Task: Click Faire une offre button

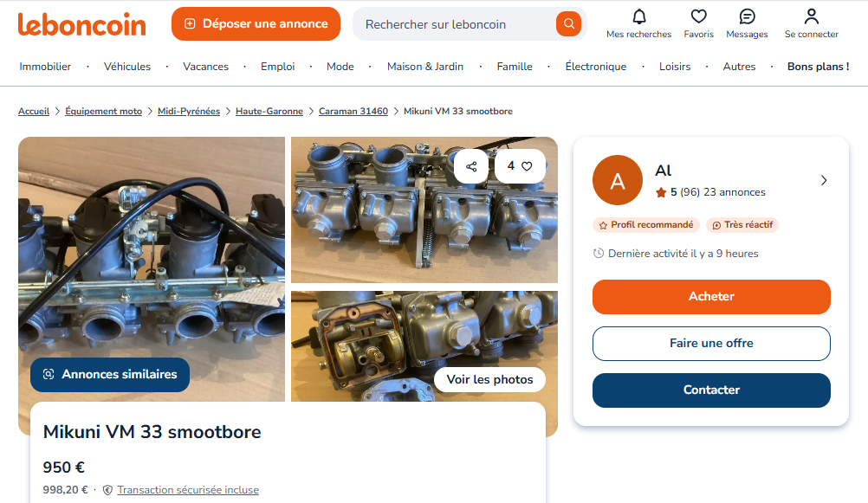Action: pyautogui.click(x=711, y=344)
